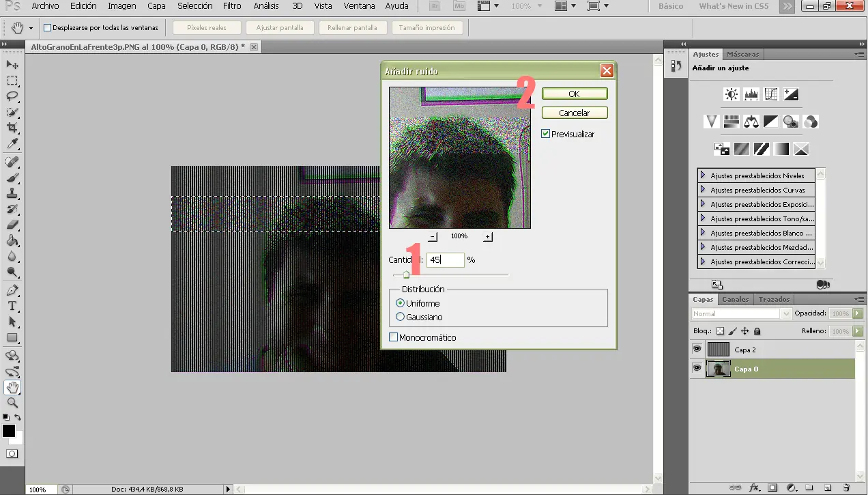868x495 pixels.
Task: Enable Monocromático option
Action: (x=393, y=337)
